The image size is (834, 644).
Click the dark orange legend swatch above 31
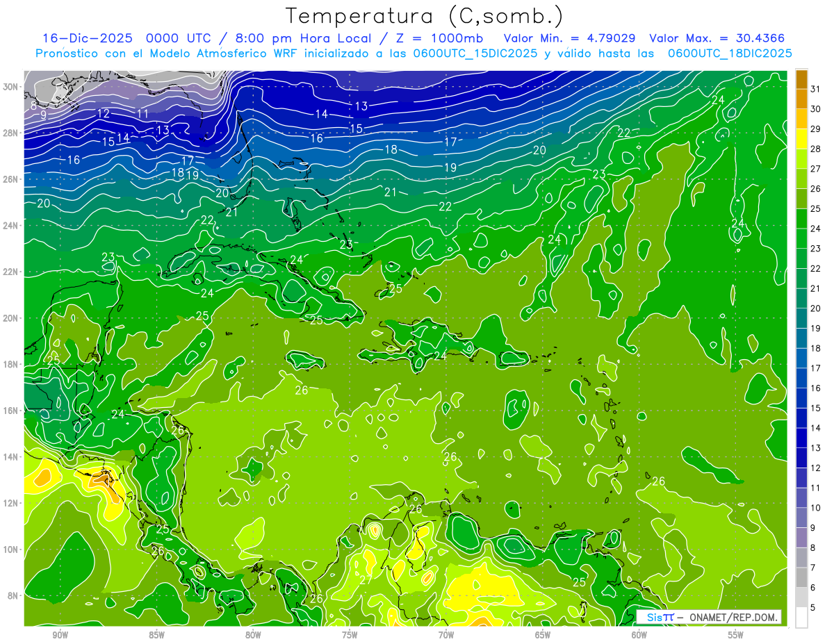pos(801,79)
